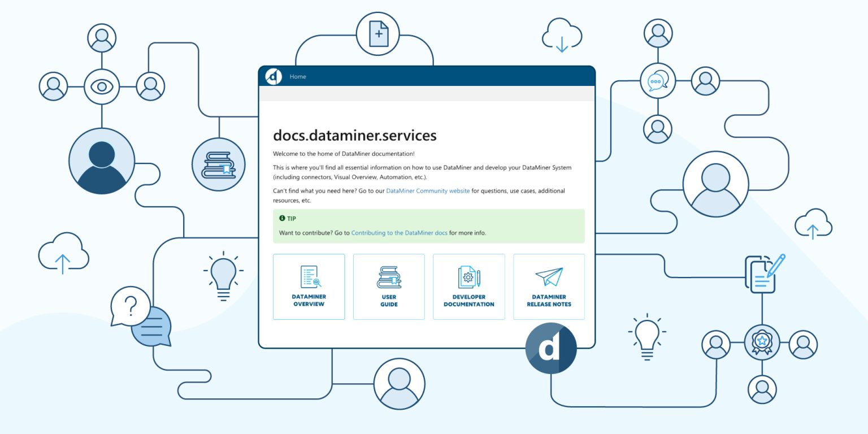The height and width of the screenshot is (434, 868).
Task: Click the bookmarked books circle icon on the left
Action: [x=218, y=163]
